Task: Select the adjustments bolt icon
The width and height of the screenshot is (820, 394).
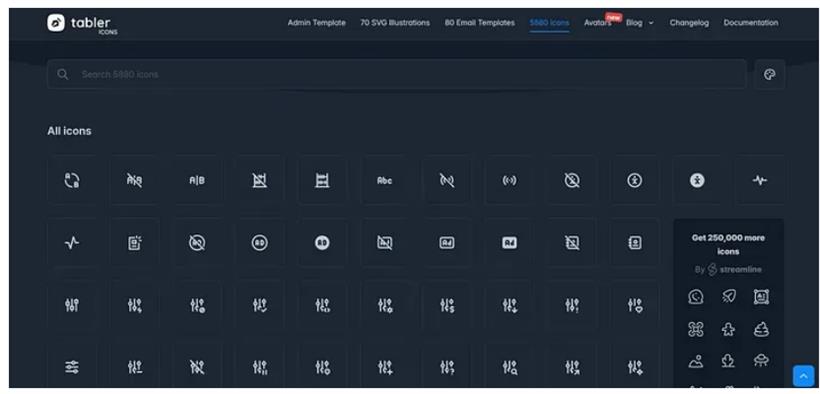Action: click(x=134, y=305)
